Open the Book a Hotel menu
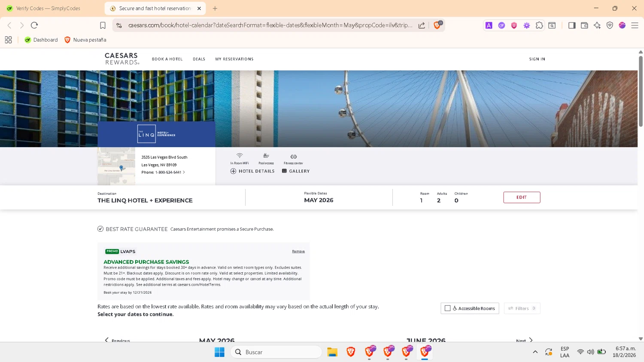This screenshot has width=644, height=362. click(167, 59)
